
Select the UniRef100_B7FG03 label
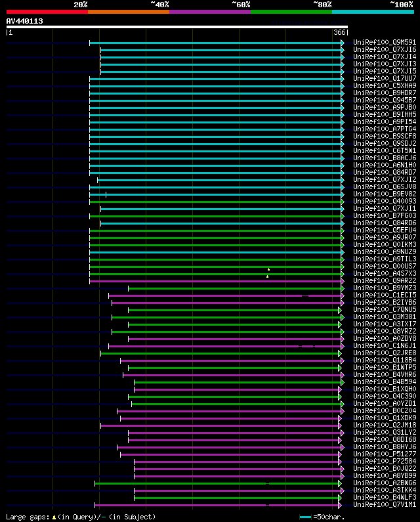point(385,215)
